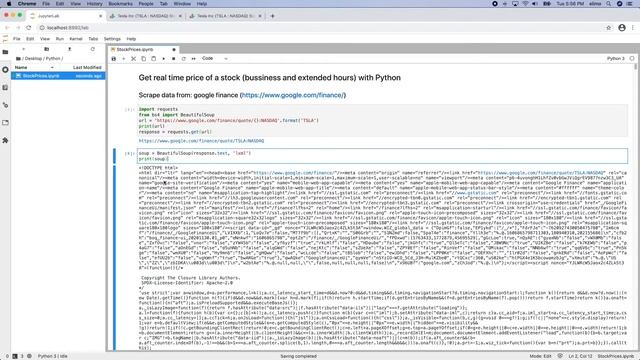Restart the kernel
The height and width of the screenshot is (360, 640).
point(184,59)
